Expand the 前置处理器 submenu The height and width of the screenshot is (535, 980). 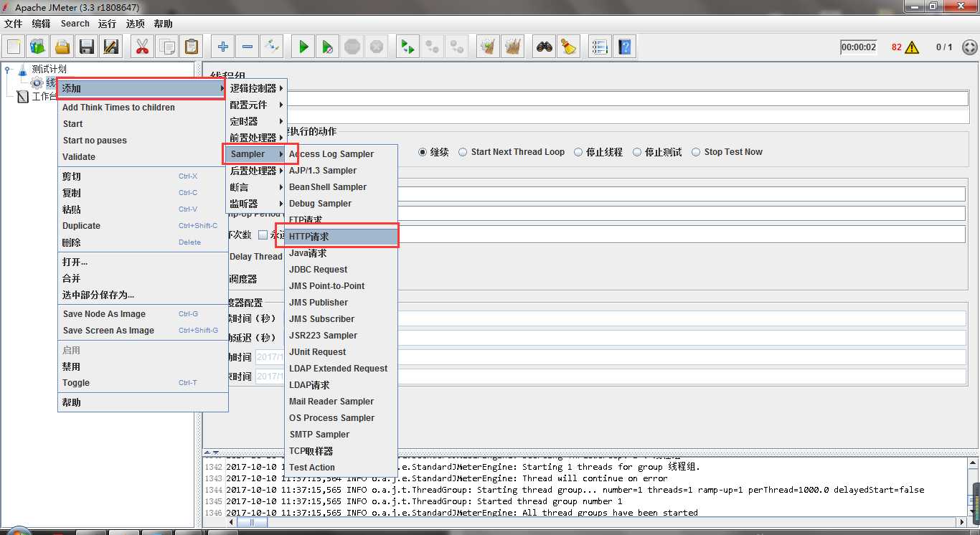click(257, 138)
